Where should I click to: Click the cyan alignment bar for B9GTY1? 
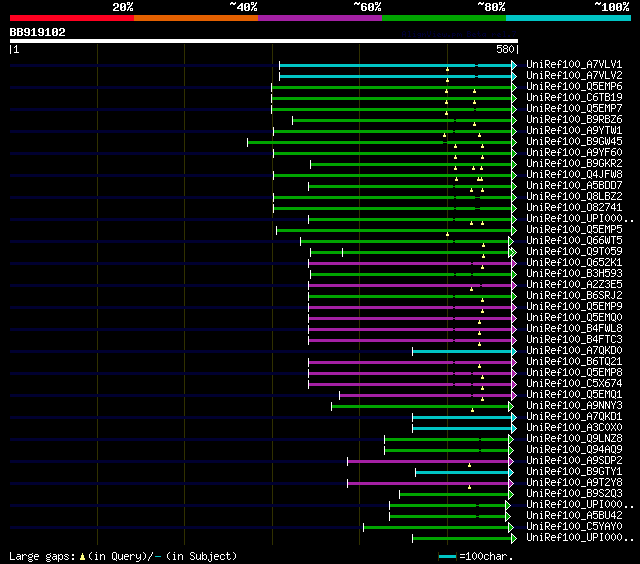click(x=462, y=473)
